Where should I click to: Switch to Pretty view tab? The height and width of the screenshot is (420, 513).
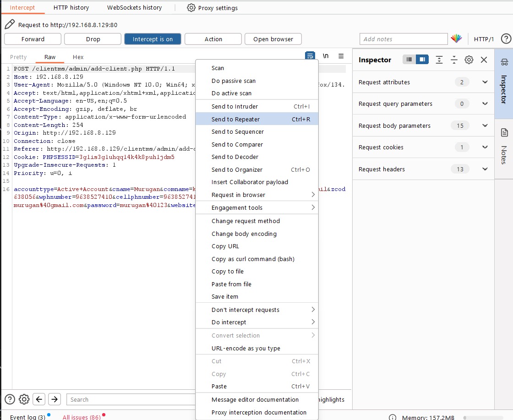[18, 57]
